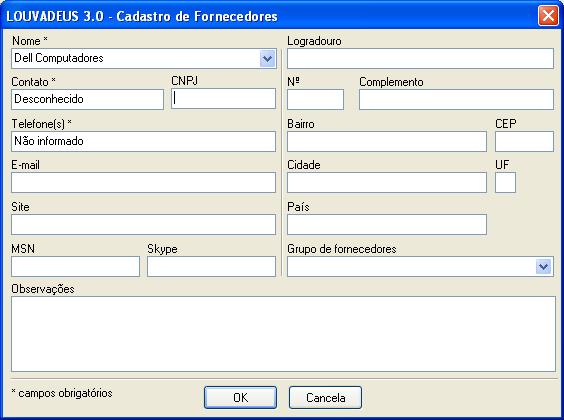Focus the Complemento input field
Screen dimensions: 564x420
click(456, 100)
